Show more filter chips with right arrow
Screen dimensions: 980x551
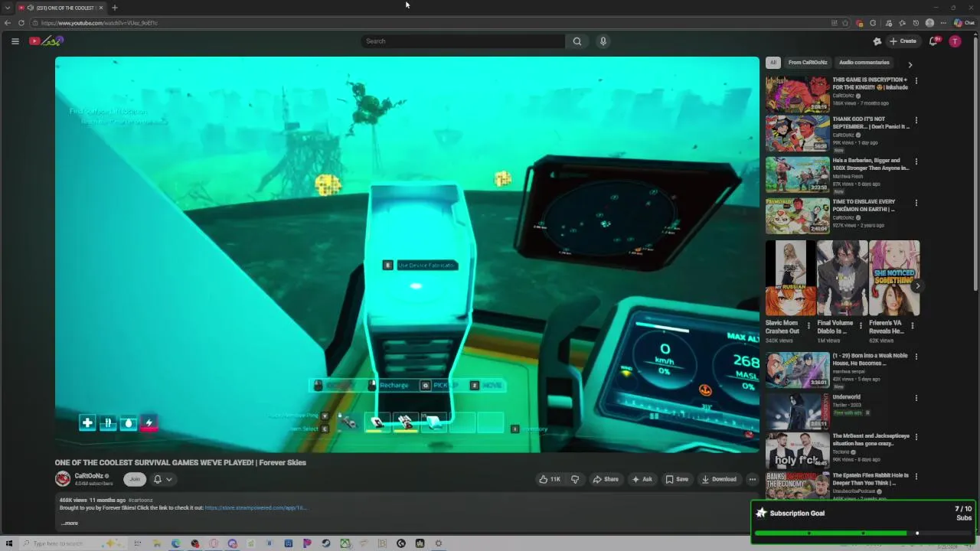tap(910, 65)
